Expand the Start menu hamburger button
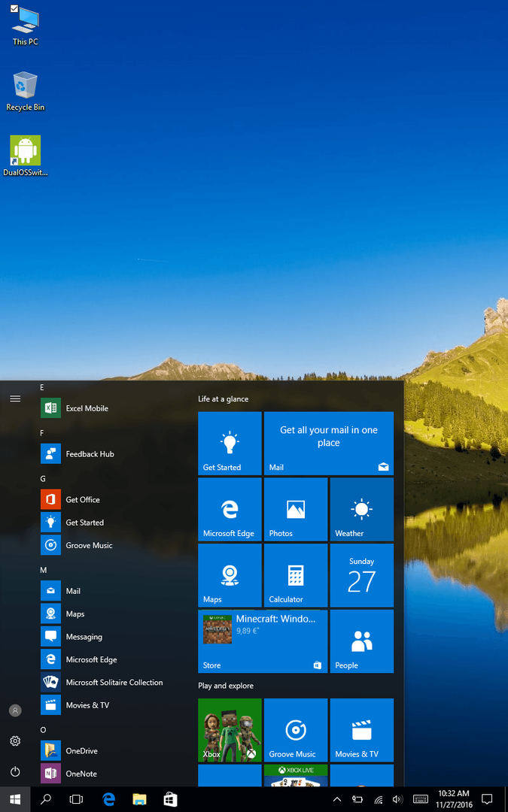This screenshot has height=812, width=508. pos(15,398)
